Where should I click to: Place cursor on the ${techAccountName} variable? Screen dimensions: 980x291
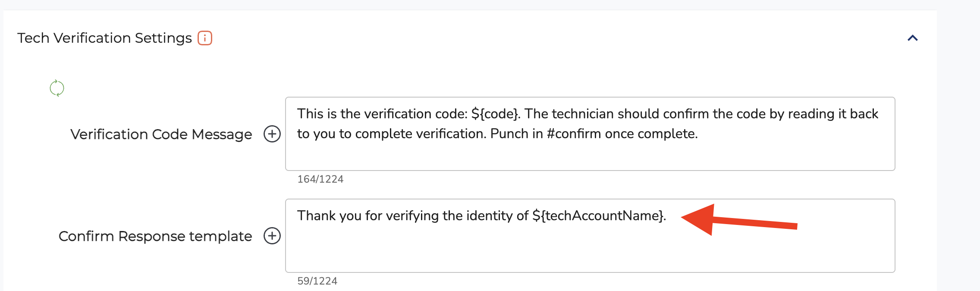click(x=598, y=215)
